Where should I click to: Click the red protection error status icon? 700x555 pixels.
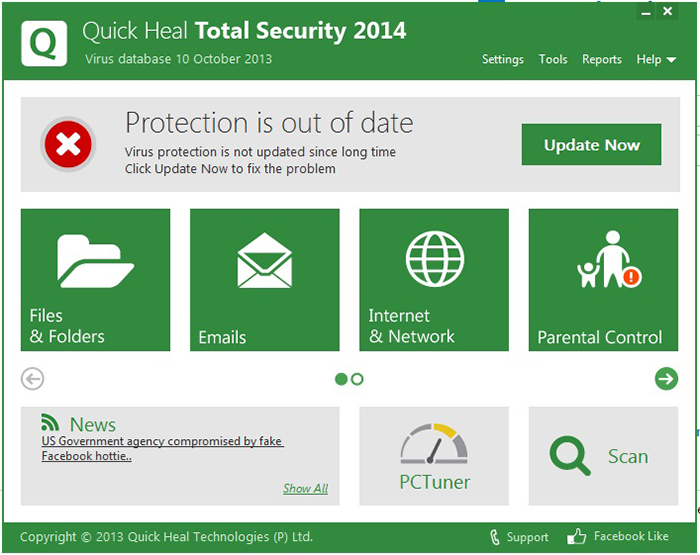68,144
